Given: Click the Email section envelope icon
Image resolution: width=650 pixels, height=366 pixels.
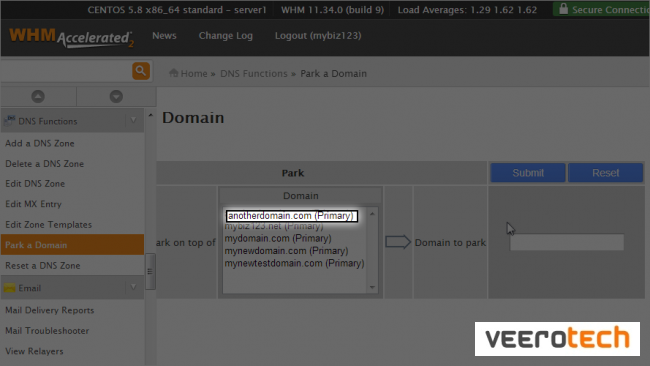Looking at the screenshot, I should click(10, 288).
